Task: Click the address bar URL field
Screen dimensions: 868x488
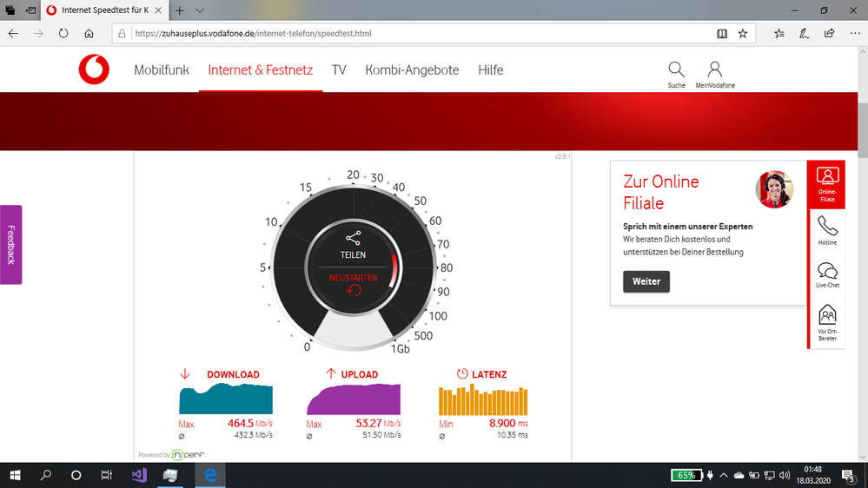Action: tap(421, 34)
